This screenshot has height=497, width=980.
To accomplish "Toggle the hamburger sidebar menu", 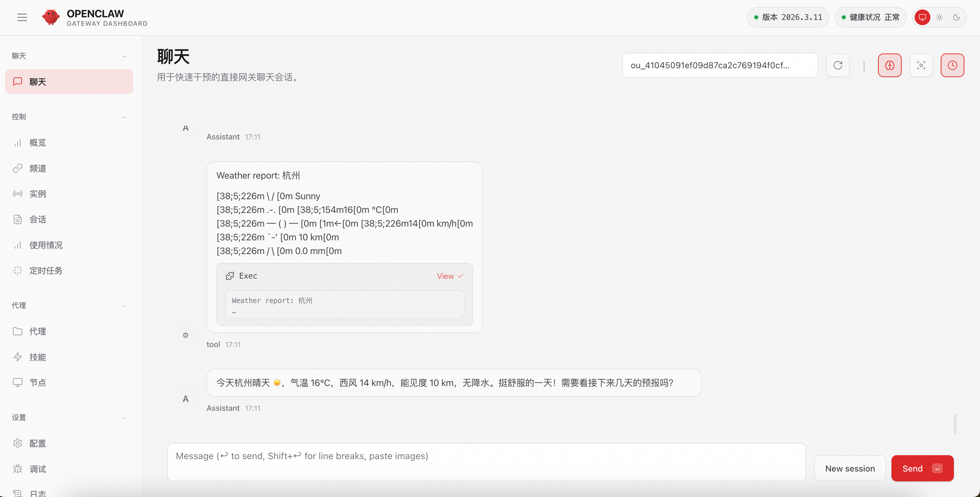I will (22, 17).
